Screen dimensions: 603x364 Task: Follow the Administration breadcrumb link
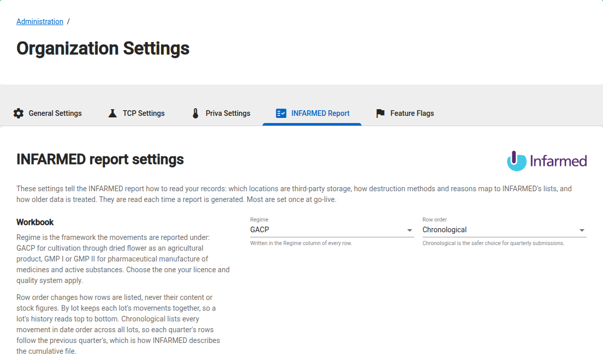click(39, 22)
